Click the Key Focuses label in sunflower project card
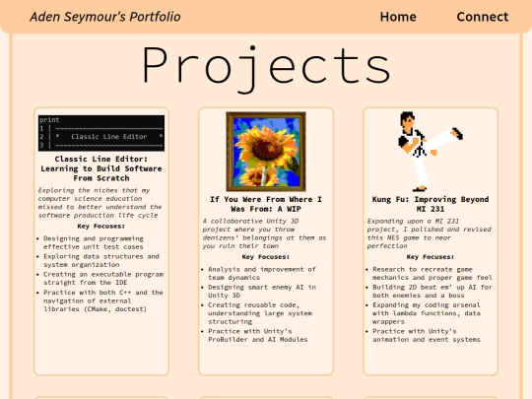Image resolution: width=532 pixels, height=399 pixels. click(266, 257)
